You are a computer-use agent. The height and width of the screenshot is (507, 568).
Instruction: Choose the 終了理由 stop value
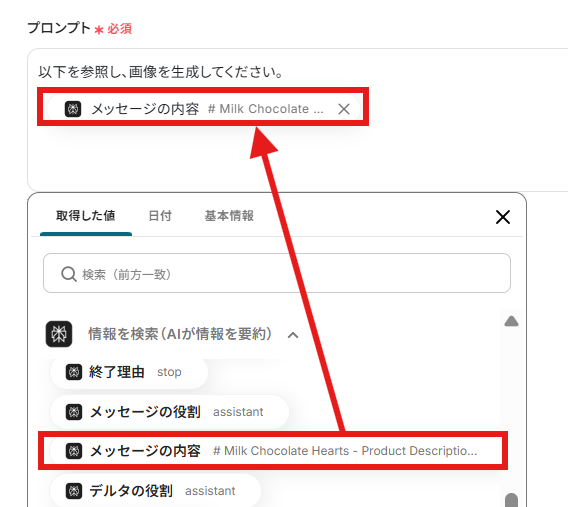pyautogui.click(x=129, y=372)
